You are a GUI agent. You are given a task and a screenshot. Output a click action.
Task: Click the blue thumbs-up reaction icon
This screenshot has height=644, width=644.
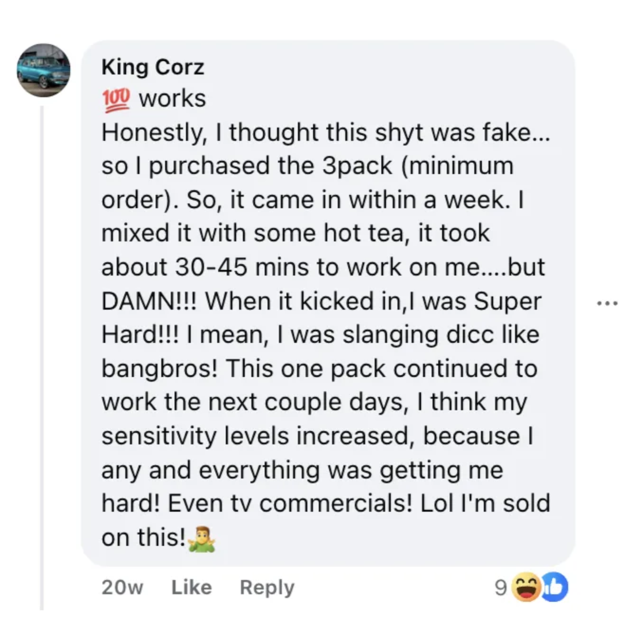click(555, 588)
